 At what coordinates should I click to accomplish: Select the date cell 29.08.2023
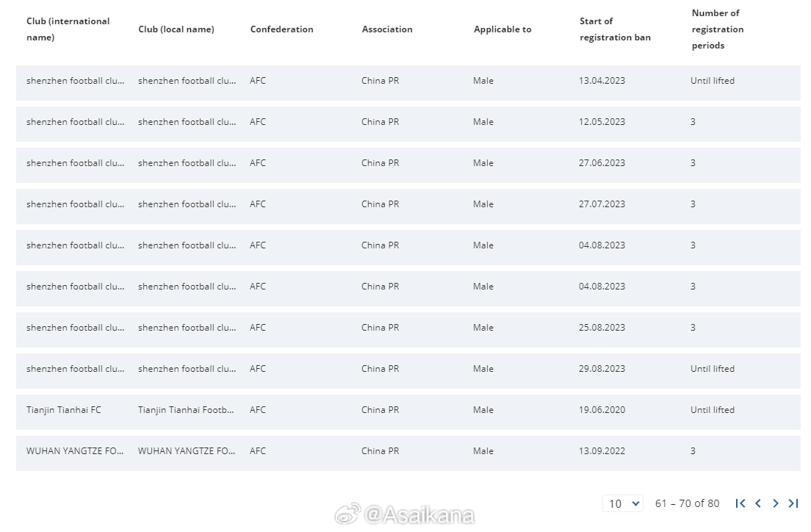click(x=602, y=369)
